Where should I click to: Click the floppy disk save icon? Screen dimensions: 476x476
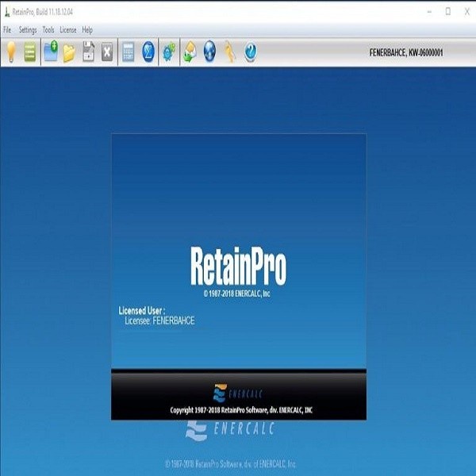(x=88, y=52)
